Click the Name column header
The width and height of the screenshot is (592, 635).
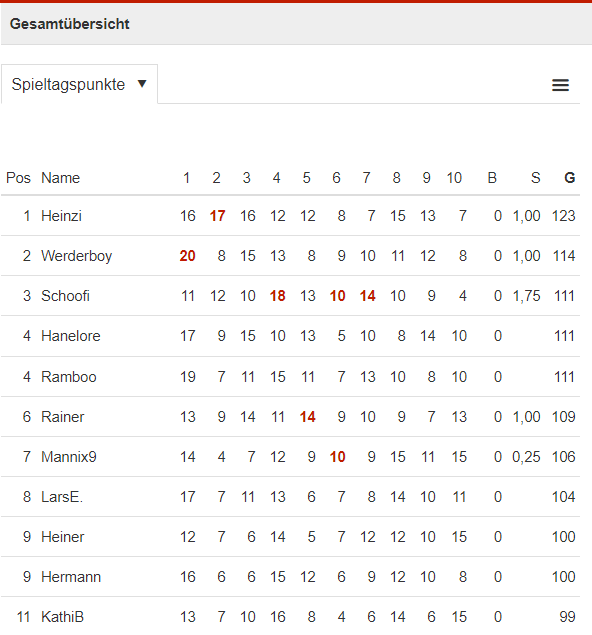click(x=61, y=178)
